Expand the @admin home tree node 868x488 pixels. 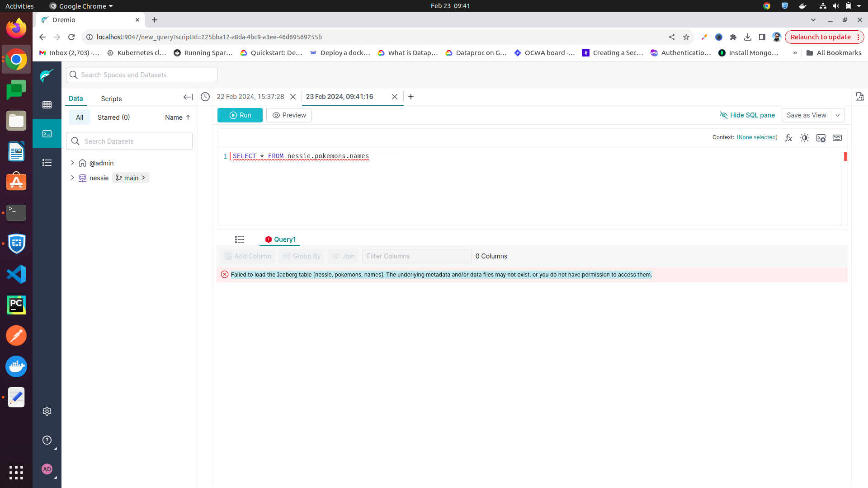pos(72,163)
